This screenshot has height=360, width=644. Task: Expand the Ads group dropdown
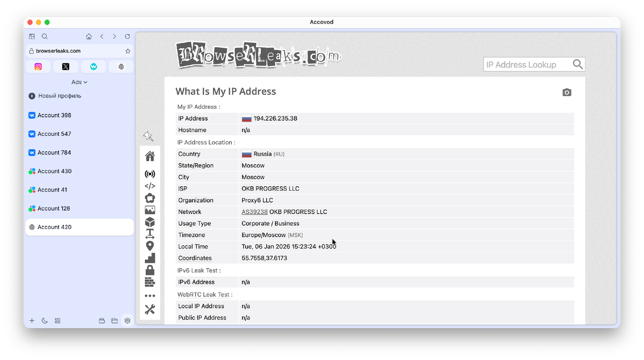point(79,82)
